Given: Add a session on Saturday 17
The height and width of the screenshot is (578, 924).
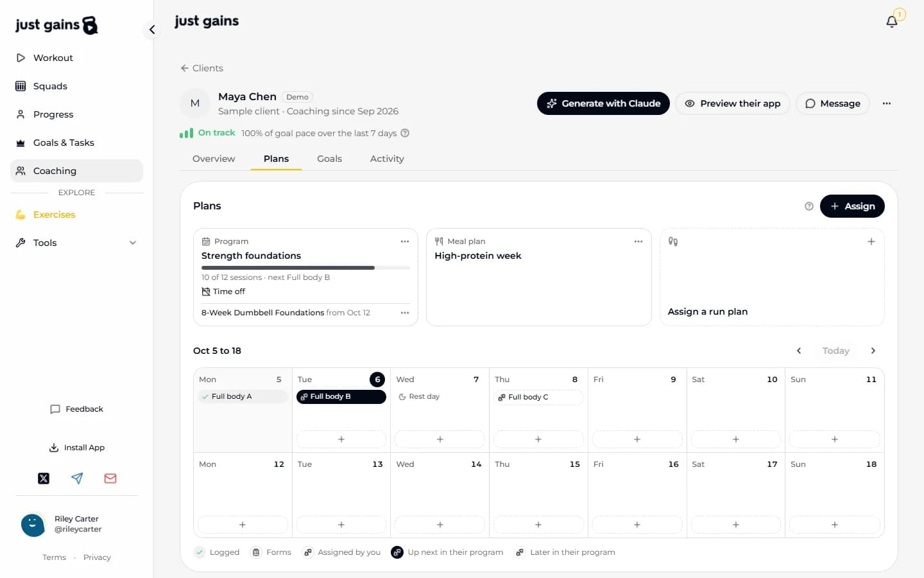Looking at the screenshot, I should point(735,525).
